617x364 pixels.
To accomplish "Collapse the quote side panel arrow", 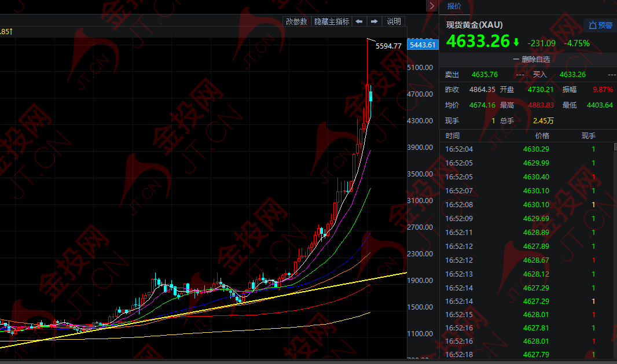I will click(x=432, y=6).
